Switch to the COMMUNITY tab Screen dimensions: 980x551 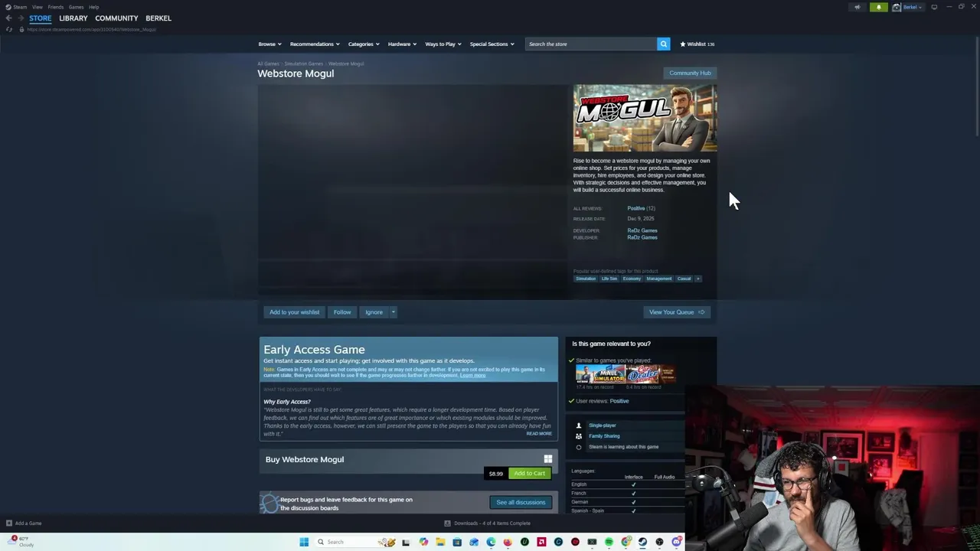(x=116, y=18)
